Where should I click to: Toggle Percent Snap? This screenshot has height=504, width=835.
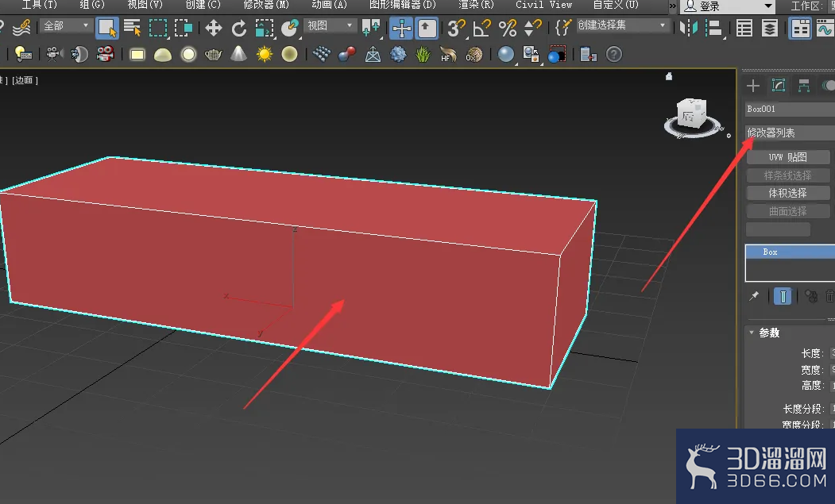point(508,28)
